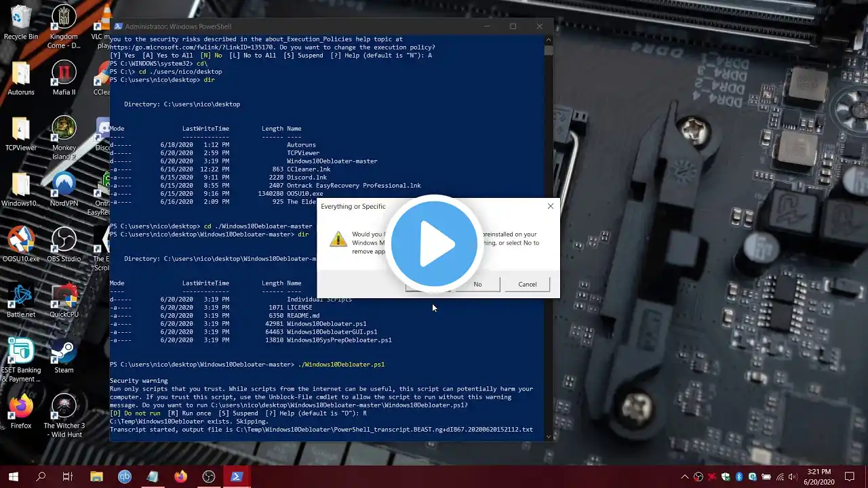
Task: Switch to PowerShell in the taskbar
Action: pyautogui.click(x=236, y=476)
